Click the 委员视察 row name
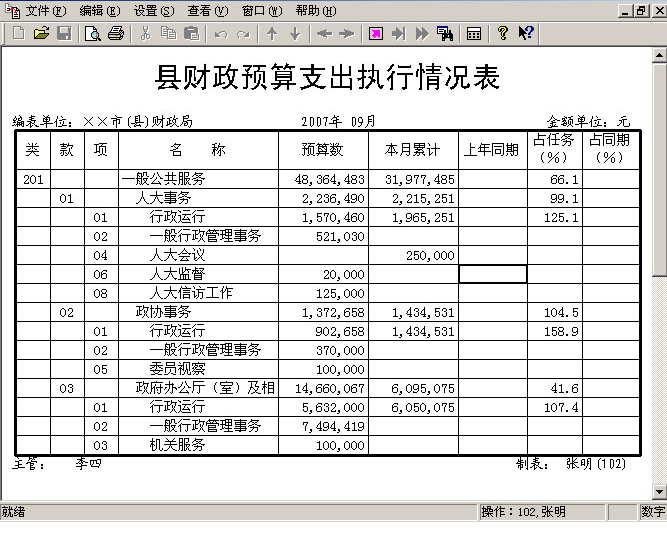The height and width of the screenshot is (540, 667). click(177, 369)
